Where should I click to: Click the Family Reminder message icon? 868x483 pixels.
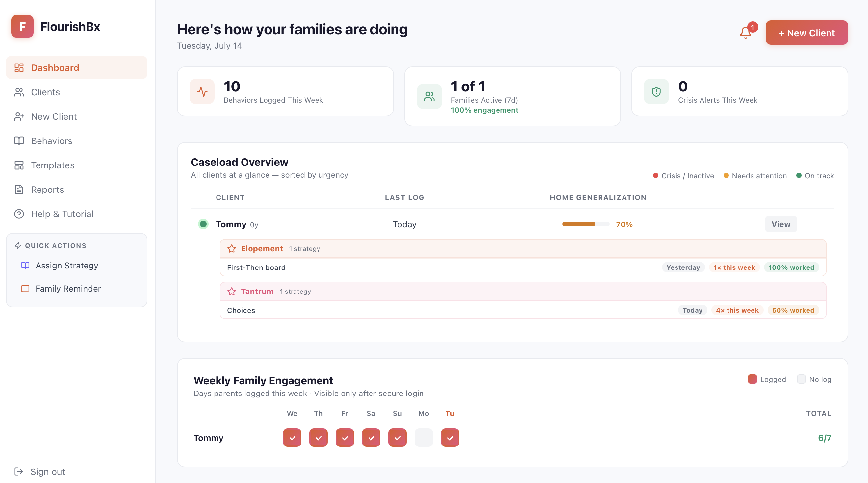coord(25,289)
